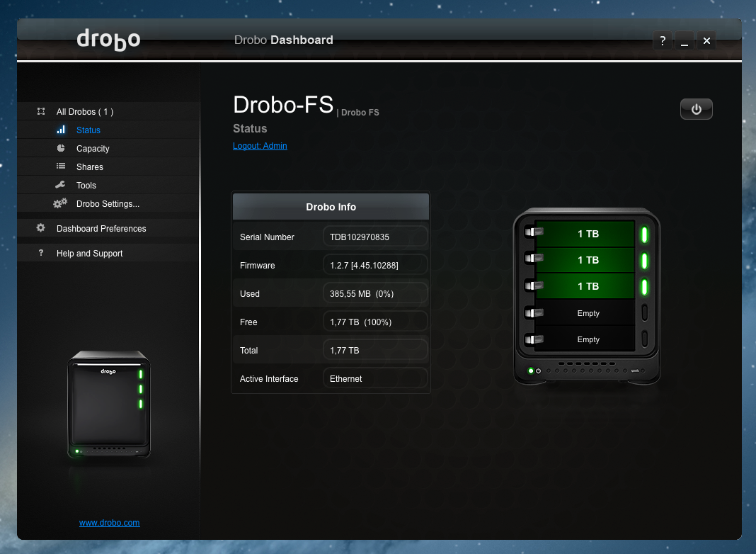This screenshot has width=756, height=554.
Task: Click the Capacity pie chart icon
Action: coord(61,148)
